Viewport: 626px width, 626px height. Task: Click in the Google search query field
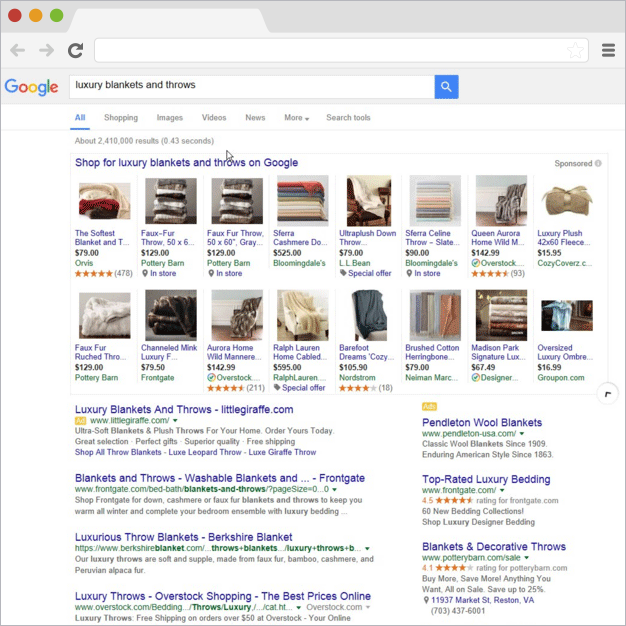pyautogui.click(x=252, y=87)
